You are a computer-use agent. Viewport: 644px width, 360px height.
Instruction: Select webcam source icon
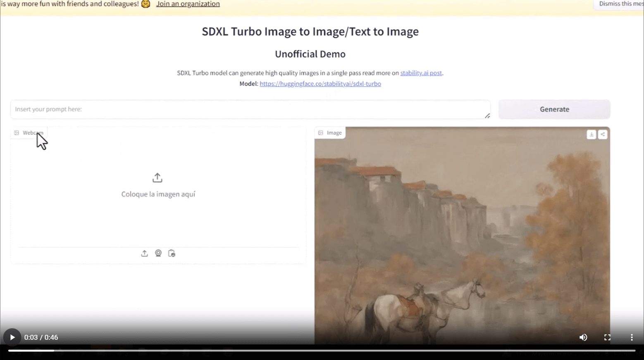pos(158,253)
